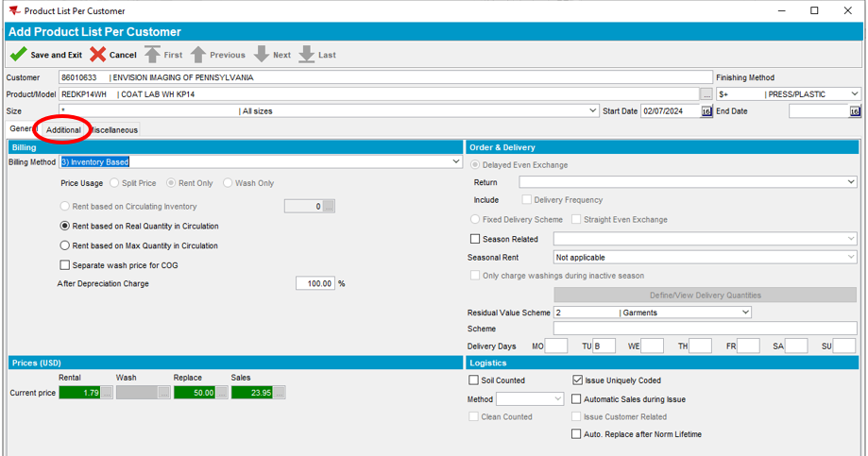Expand the Billing Method dropdown

456,162
